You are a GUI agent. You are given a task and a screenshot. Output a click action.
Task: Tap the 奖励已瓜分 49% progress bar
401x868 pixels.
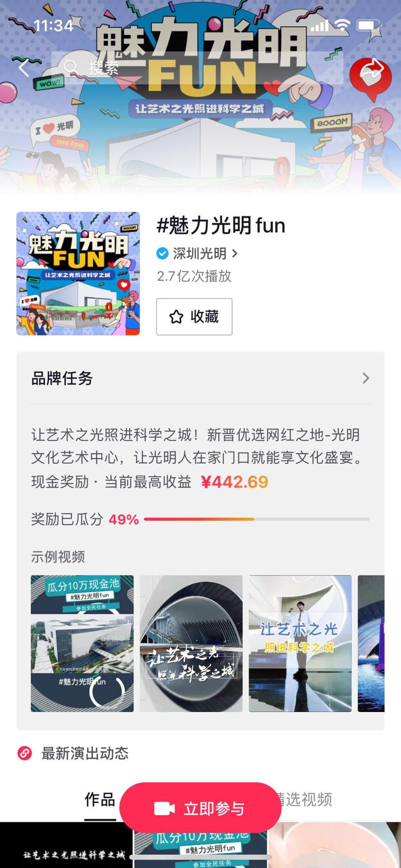257,519
